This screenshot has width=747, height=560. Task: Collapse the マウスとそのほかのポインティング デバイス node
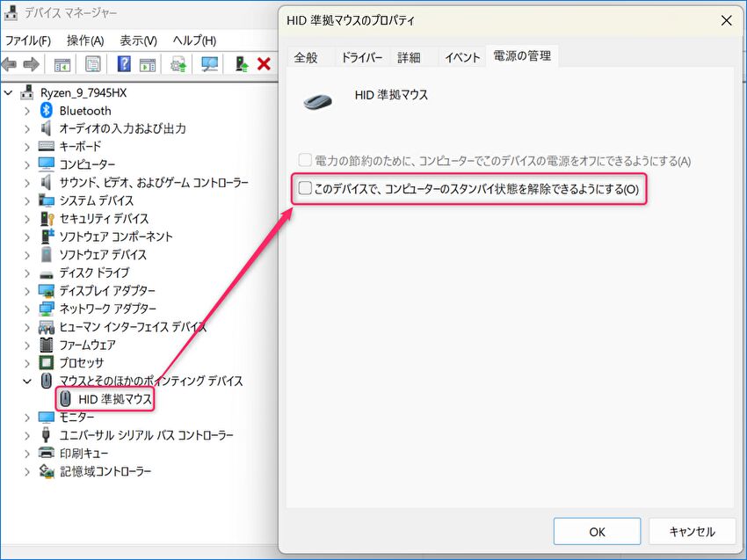coord(26,382)
